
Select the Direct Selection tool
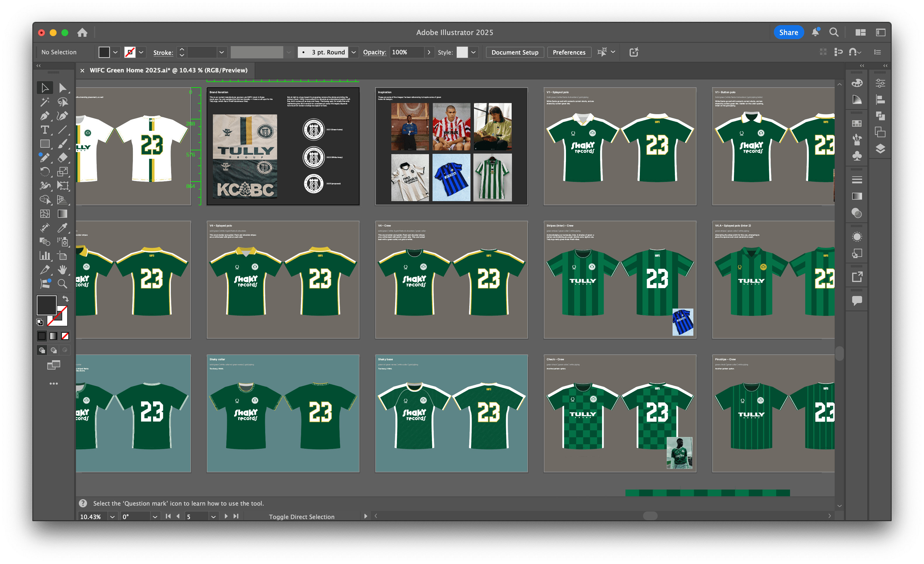tap(62, 88)
